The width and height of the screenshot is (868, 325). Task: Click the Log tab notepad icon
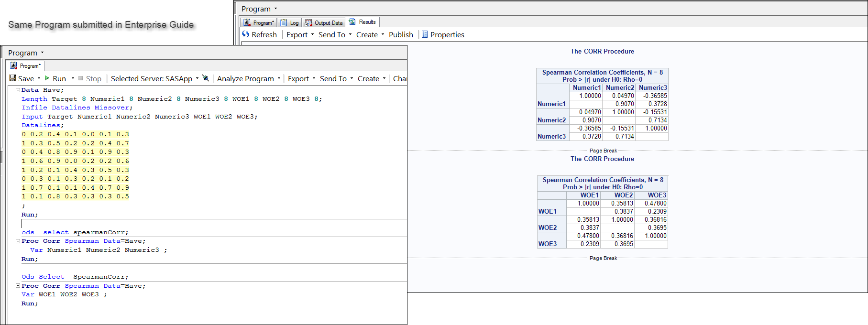(x=284, y=22)
